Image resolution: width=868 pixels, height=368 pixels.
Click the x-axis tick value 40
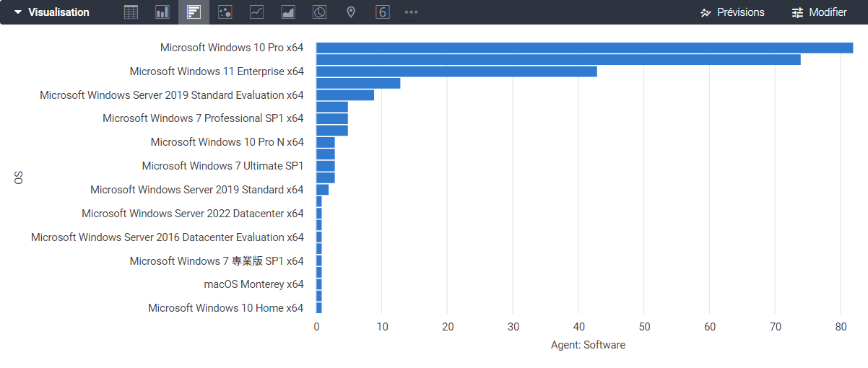(578, 327)
